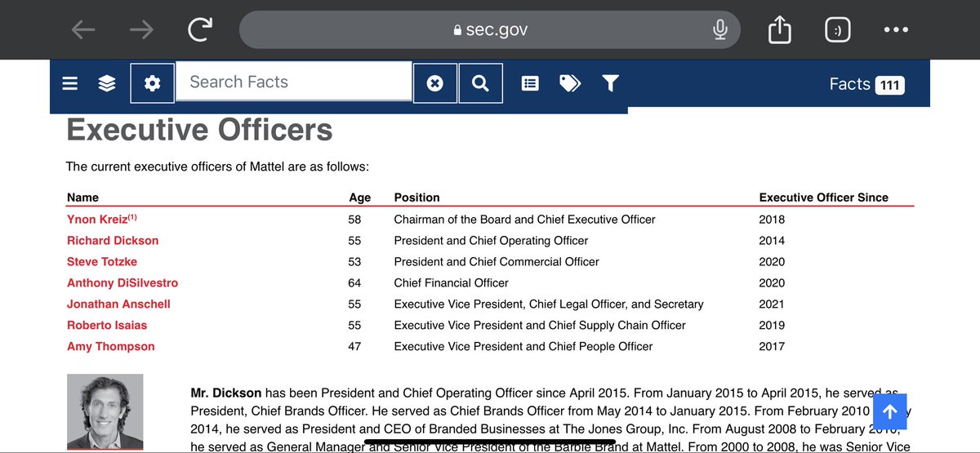Open the tags icon
Screen dimensions: 980x453
[570, 83]
